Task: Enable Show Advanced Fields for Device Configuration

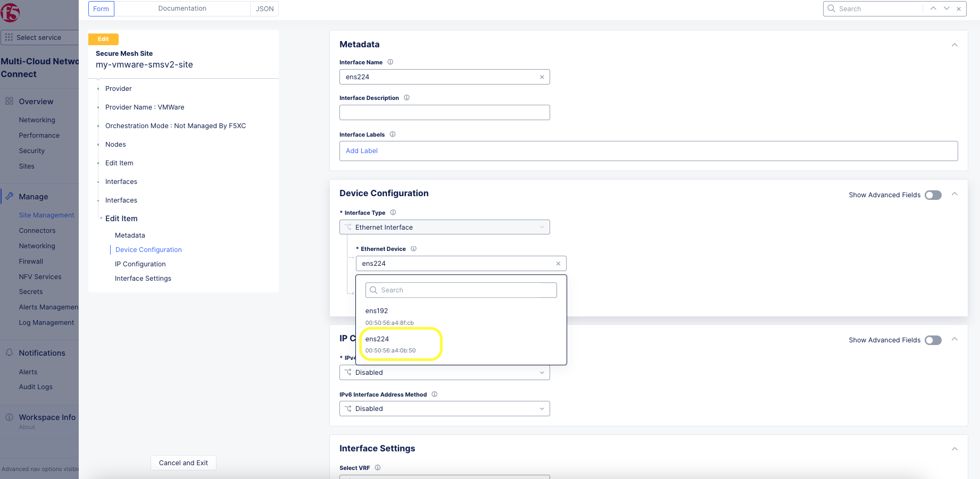Action: click(x=933, y=195)
